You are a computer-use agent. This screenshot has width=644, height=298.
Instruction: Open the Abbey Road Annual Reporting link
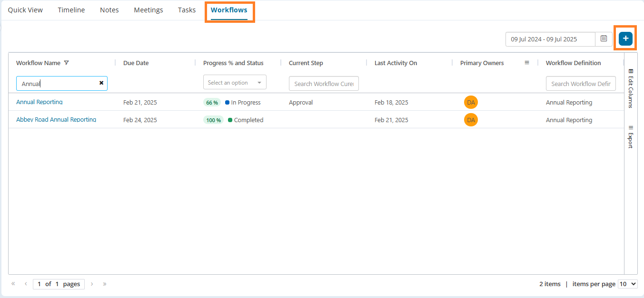click(56, 120)
